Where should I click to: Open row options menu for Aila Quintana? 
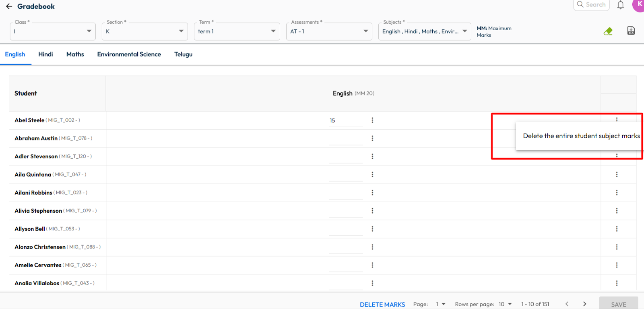[616, 174]
